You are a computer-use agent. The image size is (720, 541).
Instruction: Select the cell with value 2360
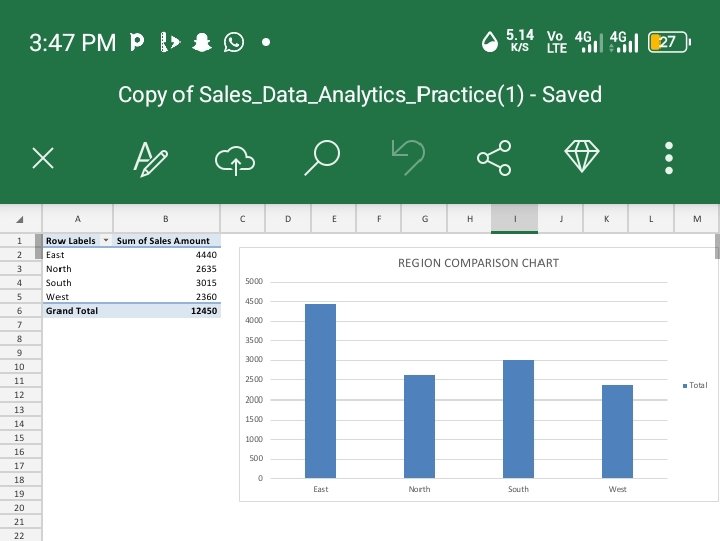click(x=166, y=297)
